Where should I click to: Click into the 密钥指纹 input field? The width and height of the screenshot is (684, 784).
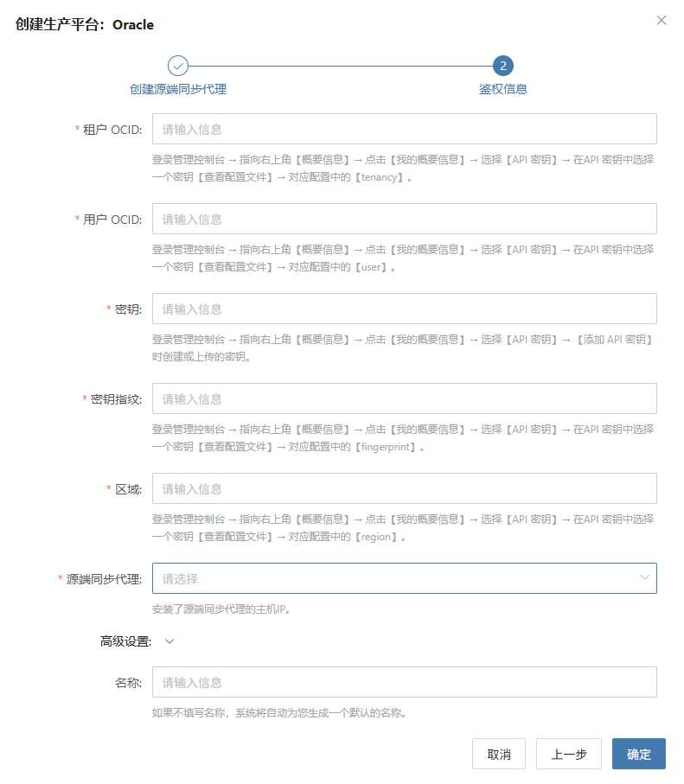[405, 398]
